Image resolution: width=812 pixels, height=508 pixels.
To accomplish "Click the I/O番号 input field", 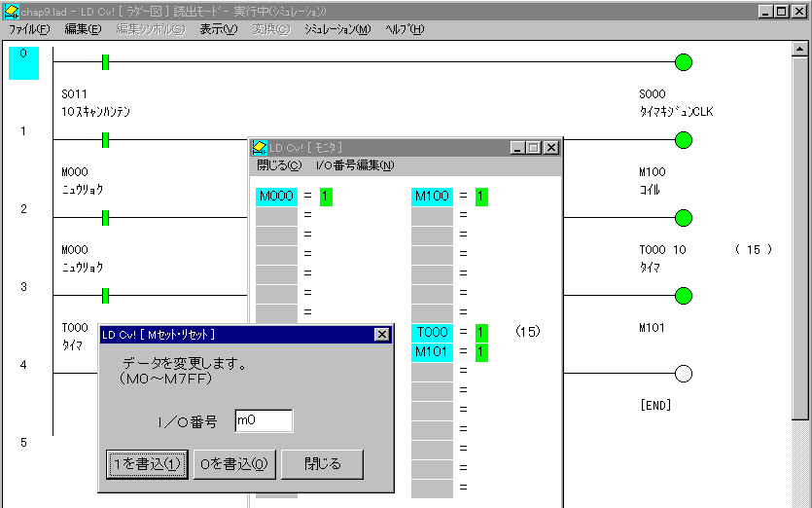I will [264, 420].
